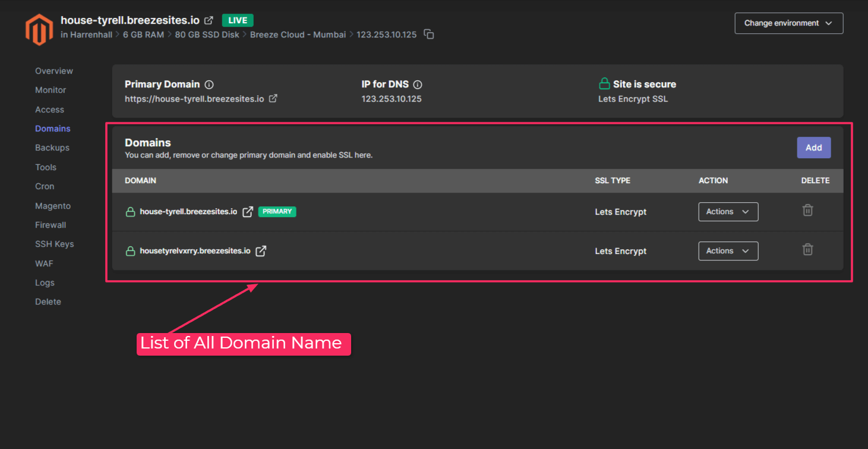The width and height of the screenshot is (868, 449).
Task: Click DOMAIN column header
Action: pyautogui.click(x=141, y=180)
